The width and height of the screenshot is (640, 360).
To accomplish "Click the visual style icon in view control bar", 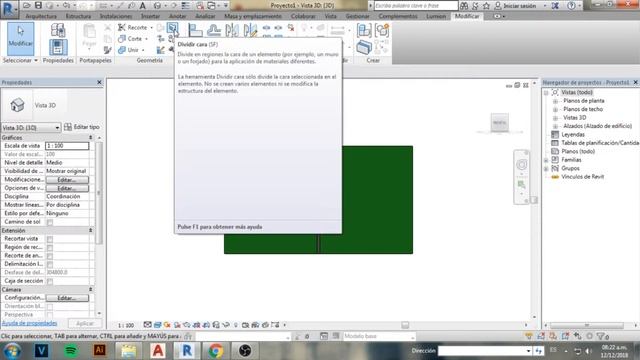I will pos(158,325).
